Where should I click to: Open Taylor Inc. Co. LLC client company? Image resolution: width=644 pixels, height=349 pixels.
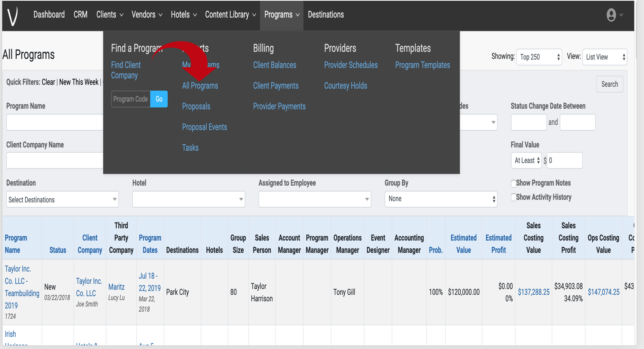click(89, 287)
